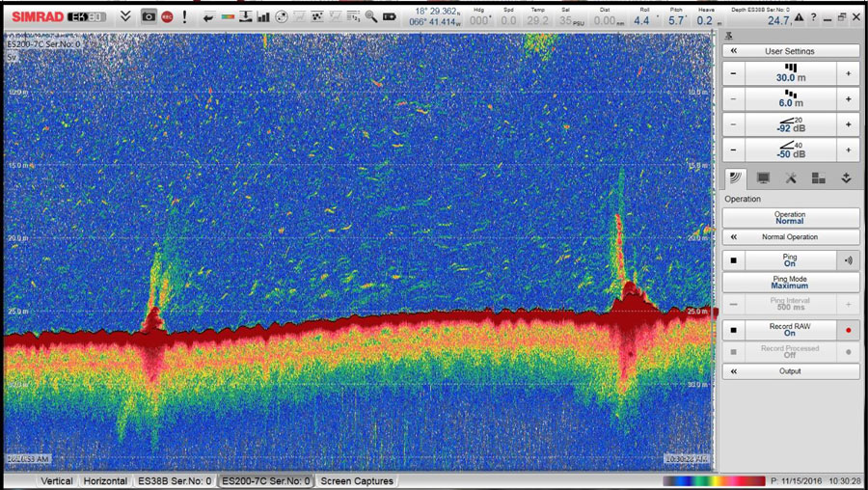This screenshot has height=490, width=868.
Task: Increase the 30.0 m range with plus
Action: pos(849,74)
